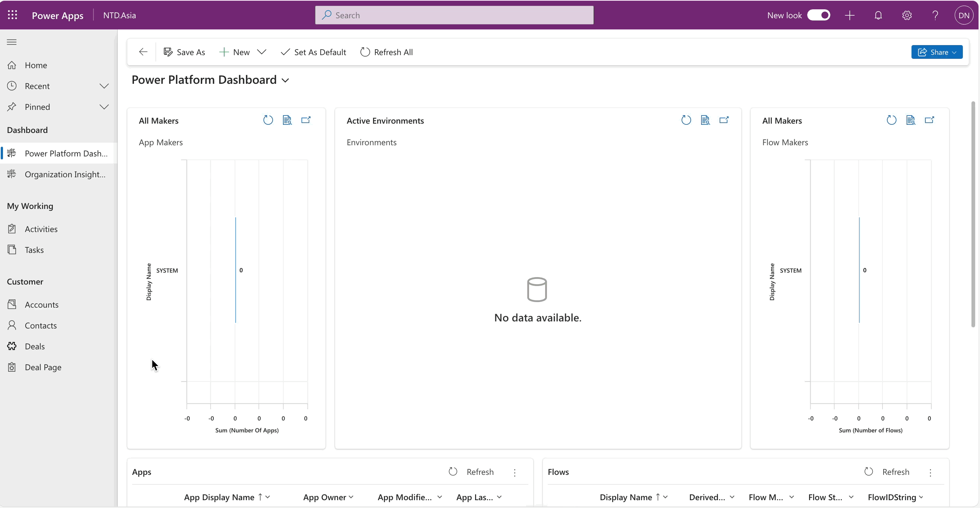
Task: Open the New button dropdown arrow
Action: pos(262,52)
